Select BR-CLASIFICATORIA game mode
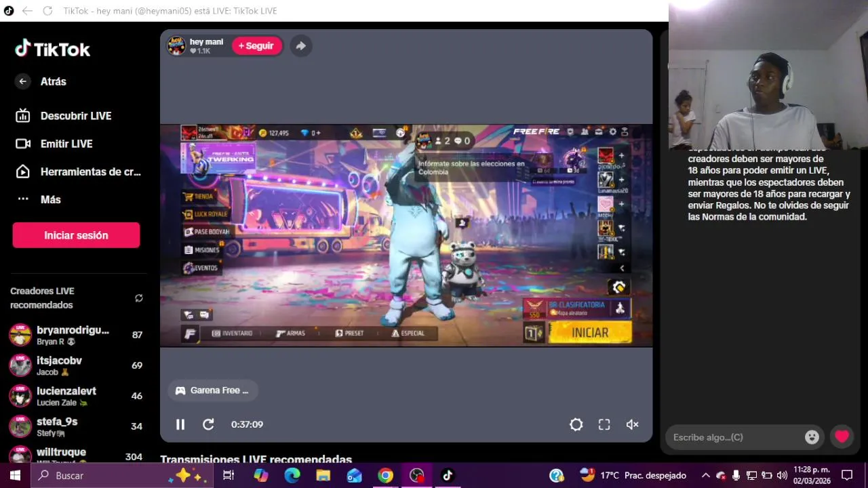 576,308
